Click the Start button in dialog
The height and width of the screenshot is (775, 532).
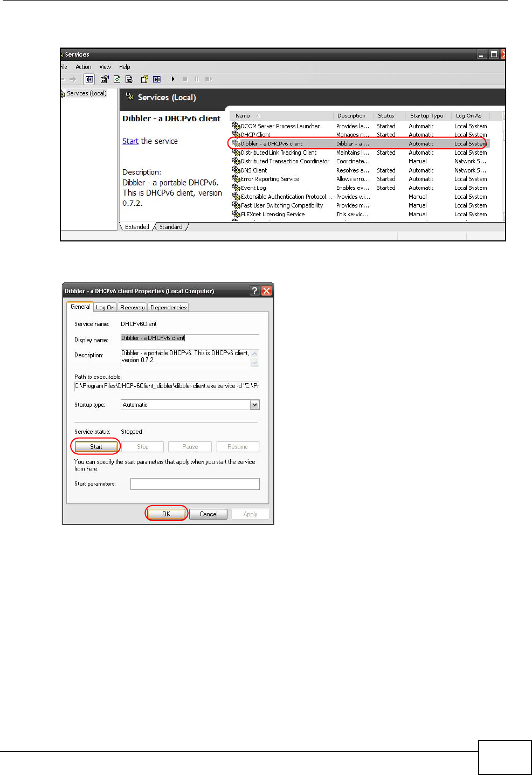tap(96, 447)
